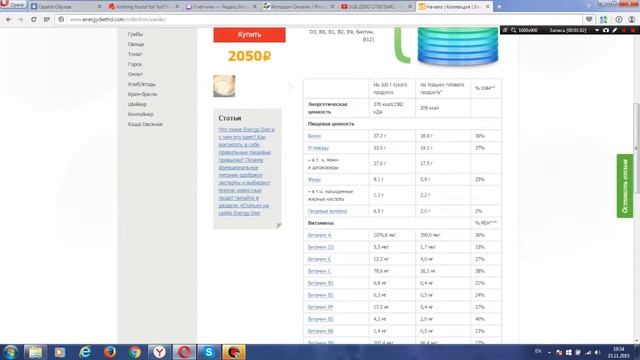Viewport: 640px width, 360px height.
Task: Select Томат in the sidebar list
Action: 135,54
